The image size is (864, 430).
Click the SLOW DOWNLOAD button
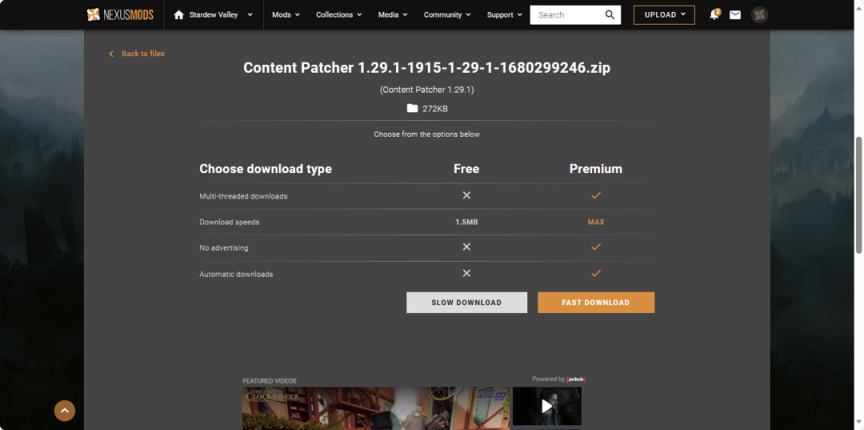point(467,303)
